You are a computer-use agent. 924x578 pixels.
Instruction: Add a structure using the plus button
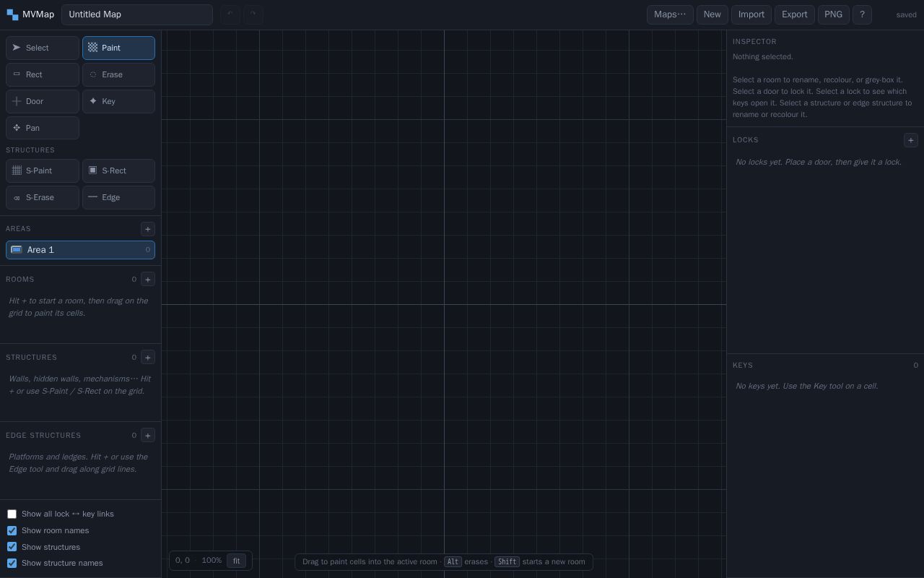pyautogui.click(x=148, y=358)
